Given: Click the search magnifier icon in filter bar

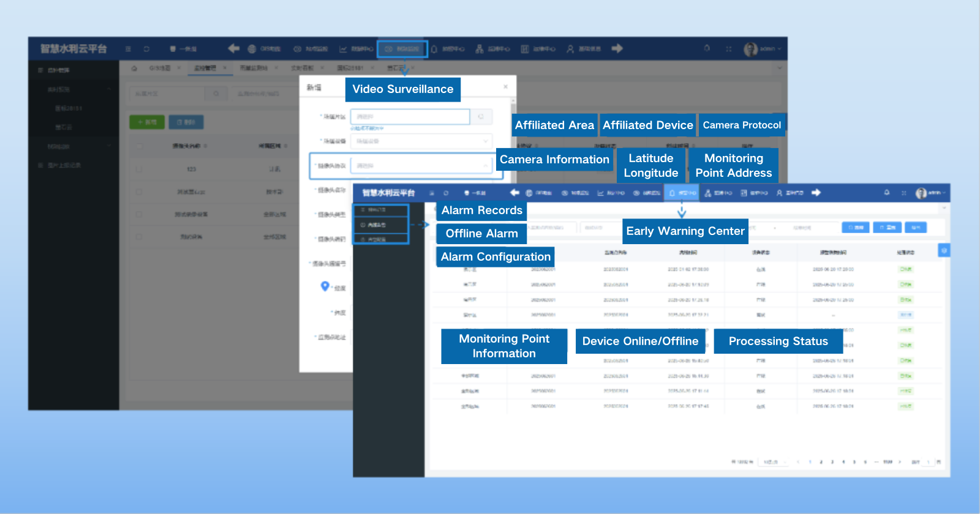Looking at the screenshot, I should coord(216,94).
